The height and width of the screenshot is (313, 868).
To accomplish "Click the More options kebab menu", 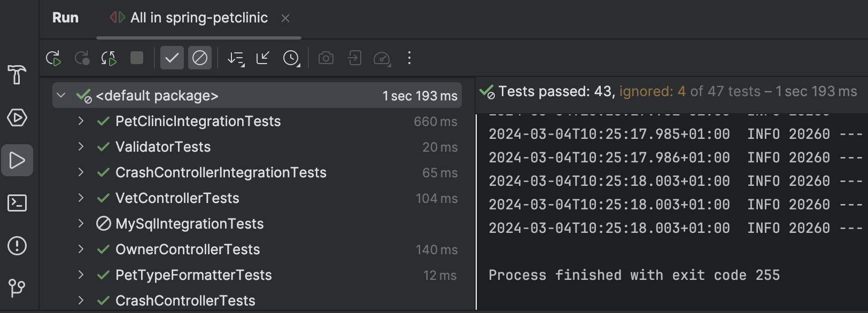I will pyautogui.click(x=409, y=58).
